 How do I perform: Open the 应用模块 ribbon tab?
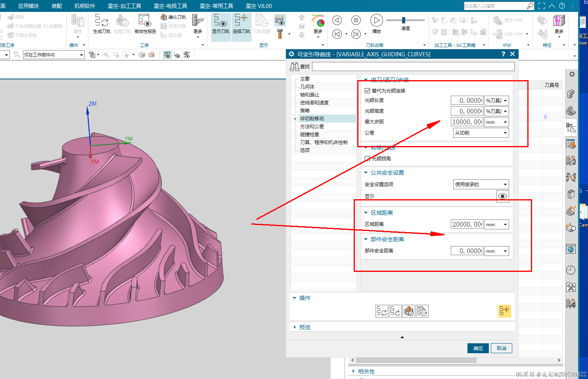(x=29, y=6)
